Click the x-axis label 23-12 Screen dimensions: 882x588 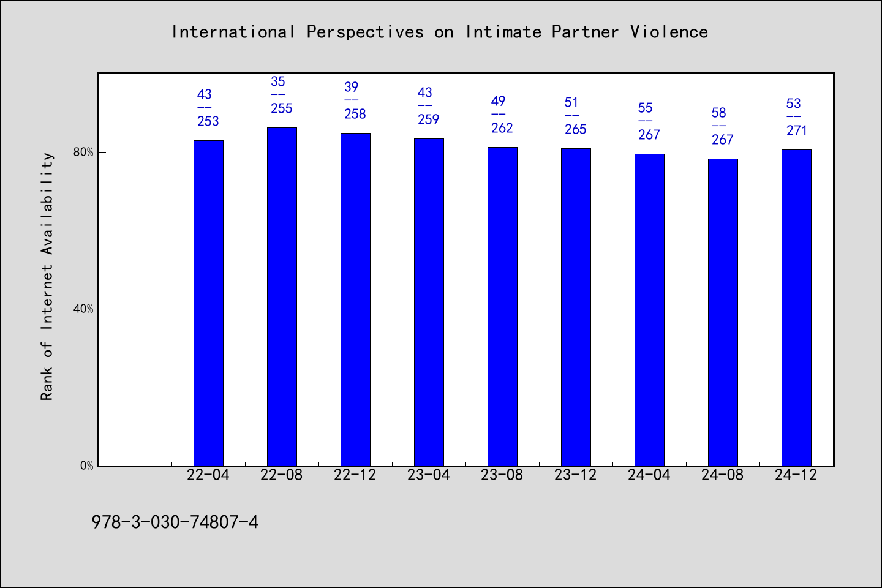click(x=576, y=475)
